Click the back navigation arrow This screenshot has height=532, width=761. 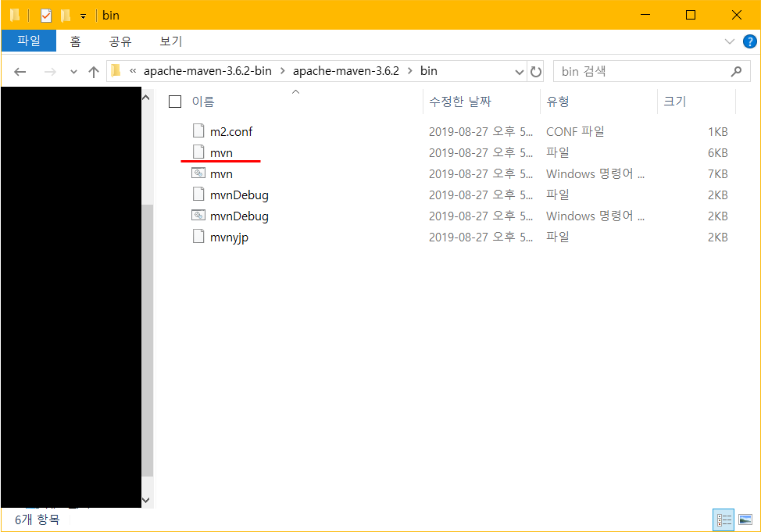coord(20,72)
